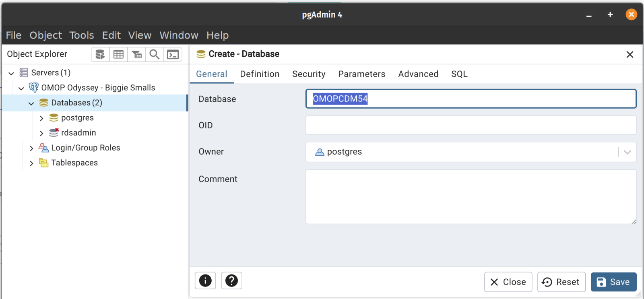Save the new database
The height and width of the screenshot is (299, 644).
tap(613, 282)
